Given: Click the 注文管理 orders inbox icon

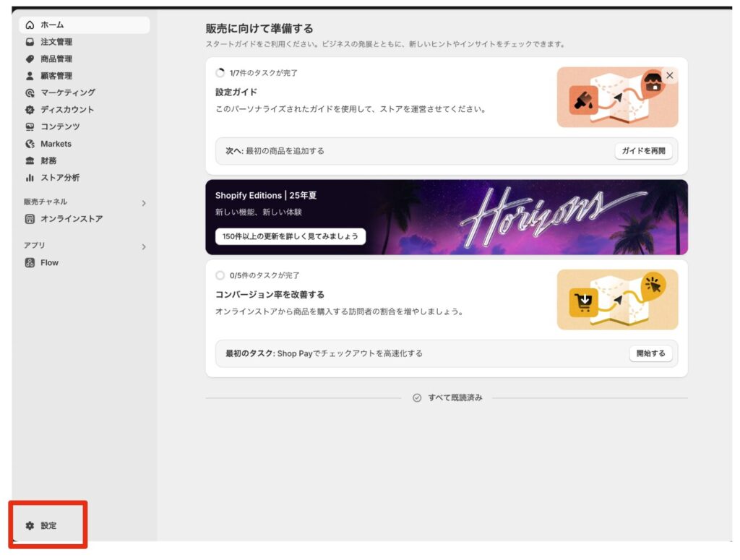Looking at the screenshot, I should tap(30, 42).
